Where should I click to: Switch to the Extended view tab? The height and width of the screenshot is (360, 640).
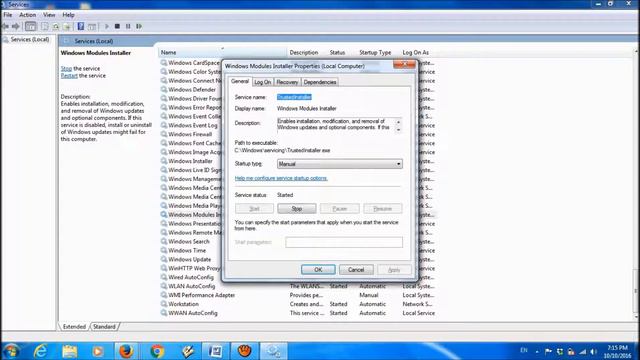pos(74,327)
